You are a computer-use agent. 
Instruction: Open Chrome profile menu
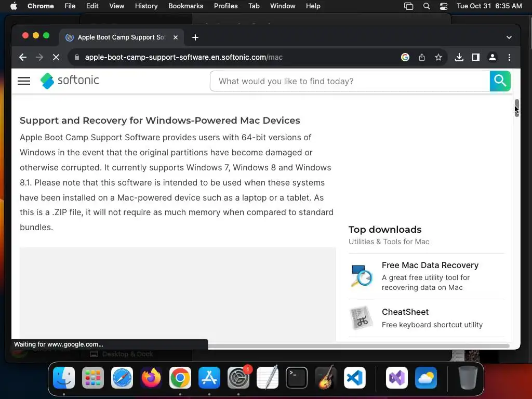(493, 57)
